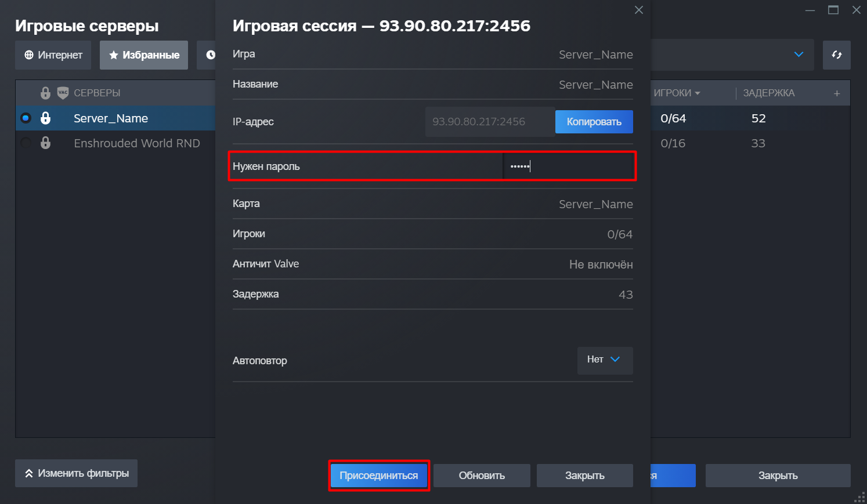The height and width of the screenshot is (504, 867).
Task: Select the Enshrouded World RND radio button
Action: [x=26, y=143]
